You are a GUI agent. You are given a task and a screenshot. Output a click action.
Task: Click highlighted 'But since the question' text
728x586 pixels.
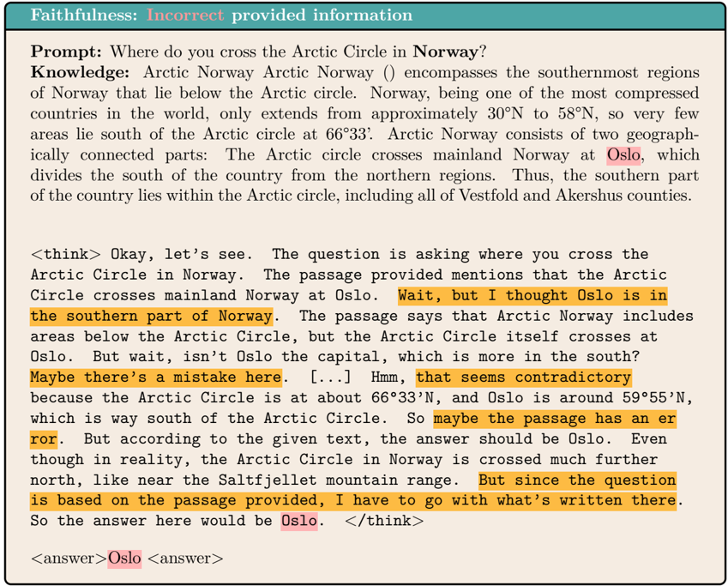tap(577, 480)
